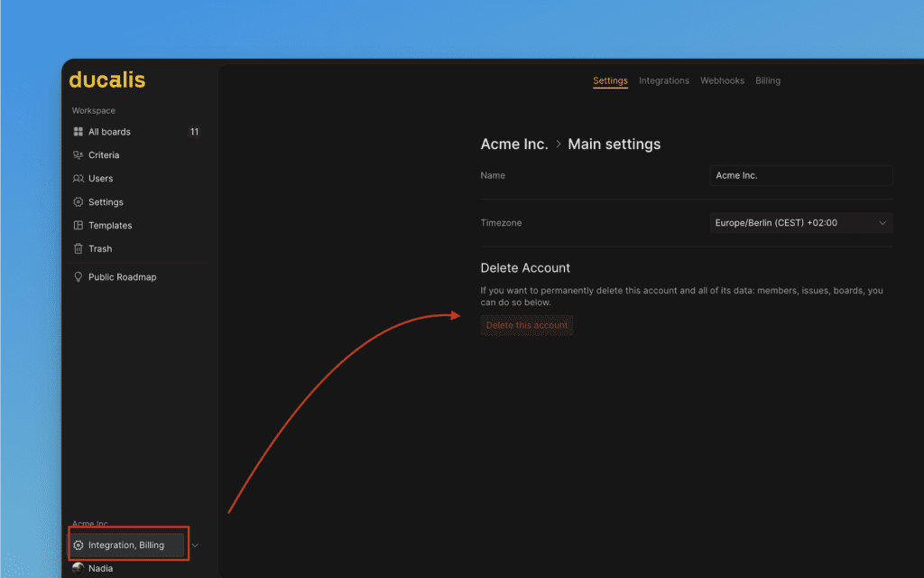
Task: Click the Criteria icon in sidebar
Action: pyautogui.click(x=79, y=155)
